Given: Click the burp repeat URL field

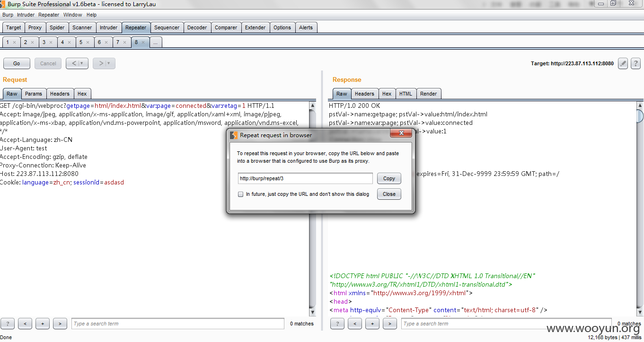Looking at the screenshot, I should [x=306, y=178].
